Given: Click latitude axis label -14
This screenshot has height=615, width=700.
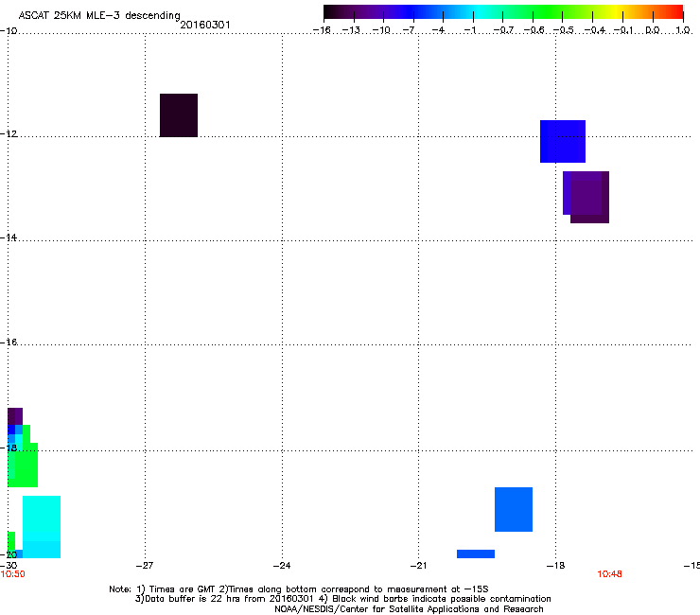Looking at the screenshot, I should click(x=9, y=237).
